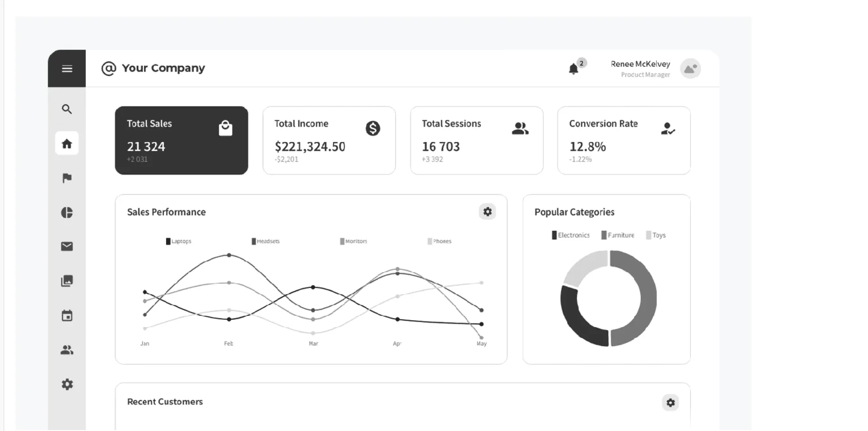Image resolution: width=868 pixels, height=431 pixels.
Task: Click the +2 031 sales change
Action: tap(137, 159)
